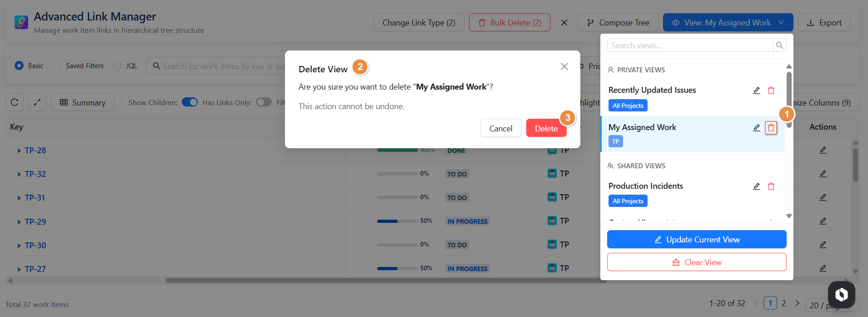Screen dimensions: 868x317
Task: Edit the Production Incidents view
Action: click(x=757, y=186)
